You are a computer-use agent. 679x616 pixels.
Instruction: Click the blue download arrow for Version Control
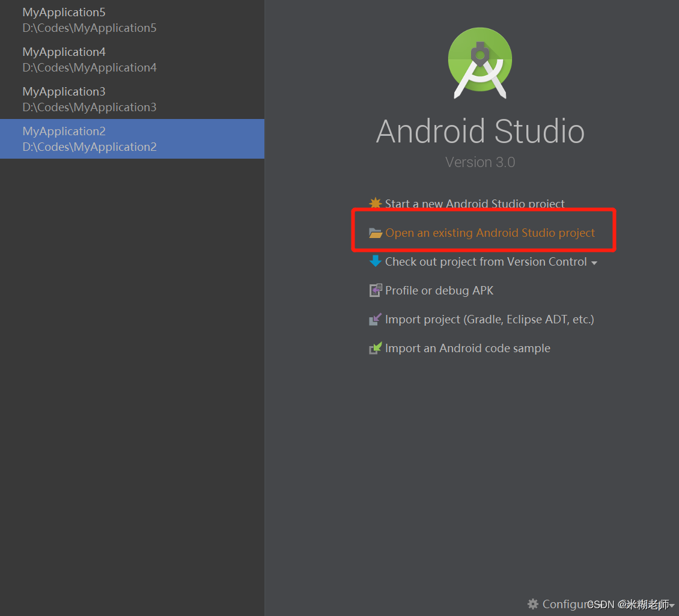375,261
